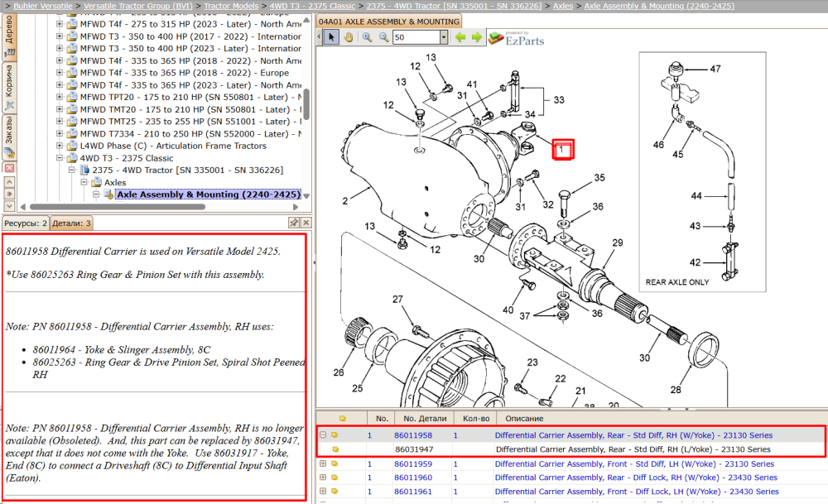The height and width of the screenshot is (504, 828).
Task: Click the tree scroll up arrow
Action: (x=306, y=21)
